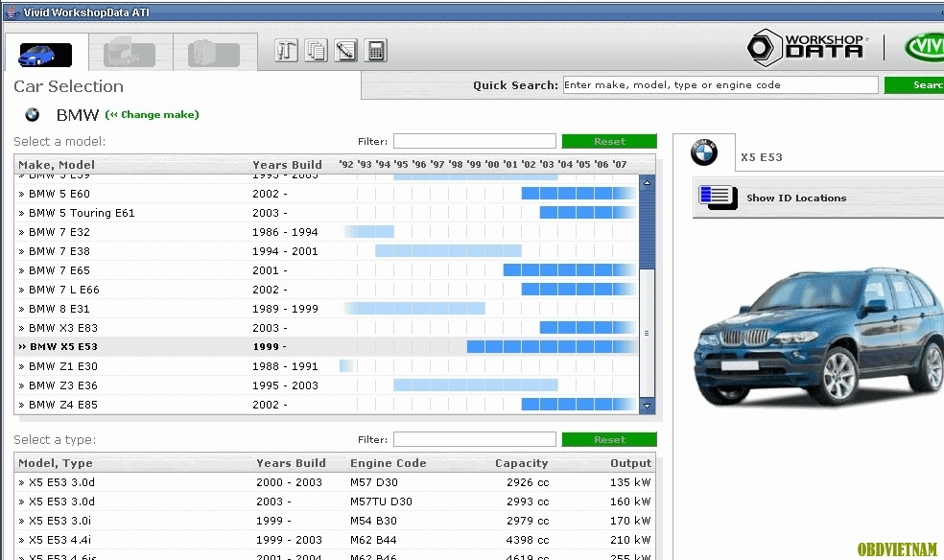This screenshot has width=944, height=560.
Task: Focus the type Filter text box
Action: (475, 440)
